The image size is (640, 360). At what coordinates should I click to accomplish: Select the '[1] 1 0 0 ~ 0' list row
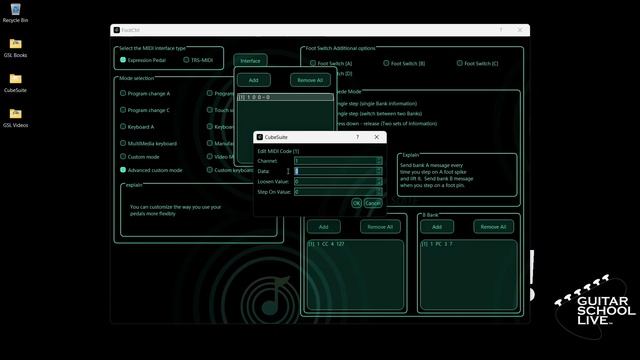[x=285, y=97]
